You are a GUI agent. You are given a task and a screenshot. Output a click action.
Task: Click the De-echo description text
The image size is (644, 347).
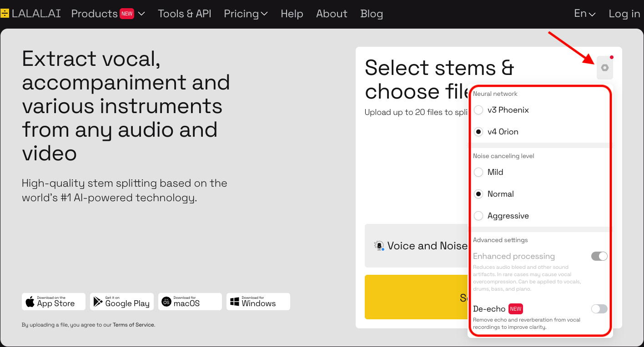[x=527, y=323]
